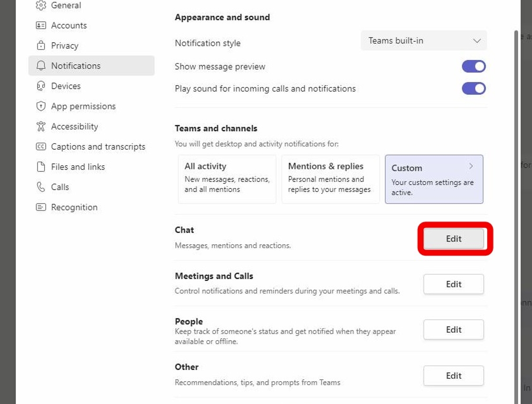Viewport: 532px width, 404px height.
Task: Click the App permissions shield icon
Action: [41, 106]
